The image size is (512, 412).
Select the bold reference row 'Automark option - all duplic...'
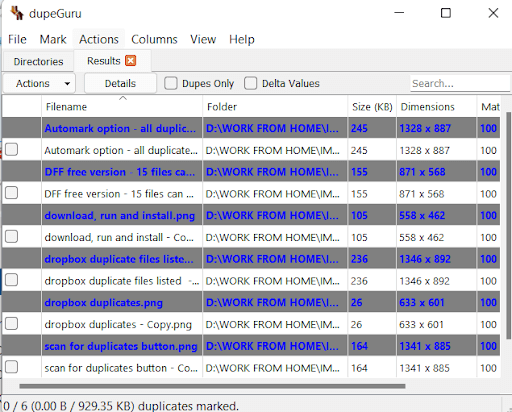(x=251, y=128)
